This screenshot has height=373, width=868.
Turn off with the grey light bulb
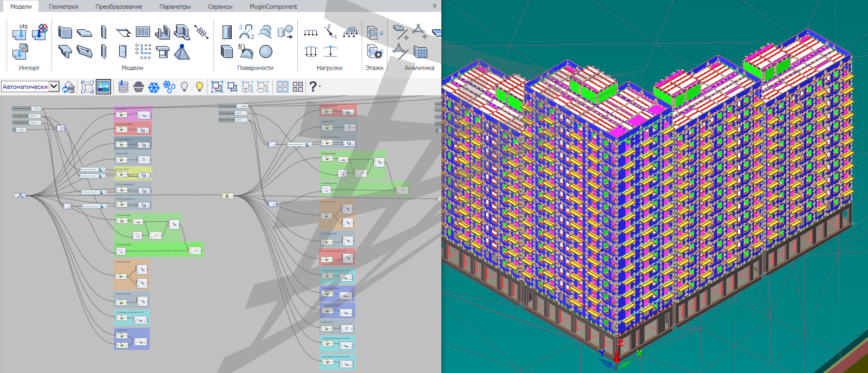pyautogui.click(x=185, y=87)
